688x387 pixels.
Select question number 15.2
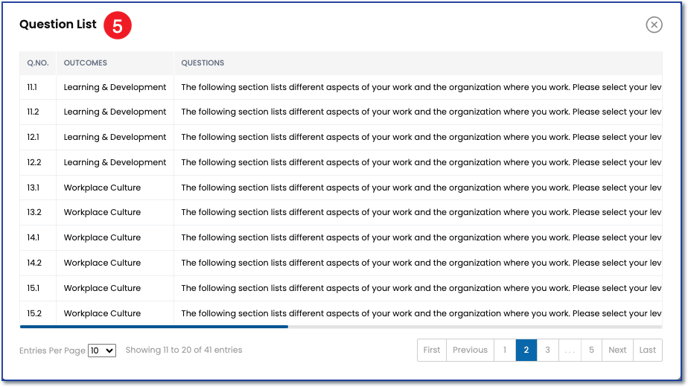[34, 313]
